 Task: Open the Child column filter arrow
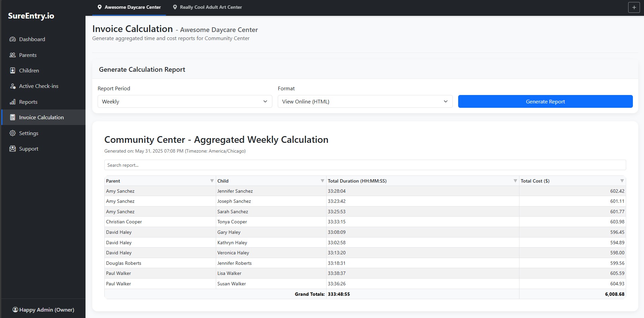click(x=323, y=181)
